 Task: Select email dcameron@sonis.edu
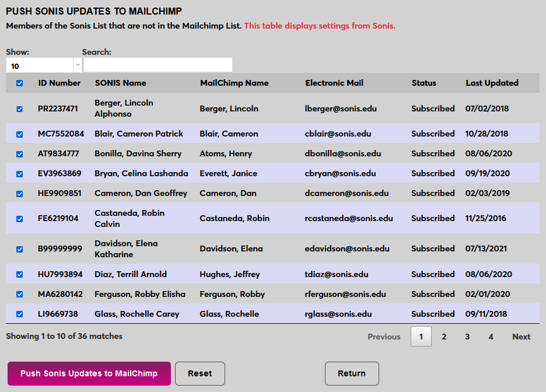346,193
